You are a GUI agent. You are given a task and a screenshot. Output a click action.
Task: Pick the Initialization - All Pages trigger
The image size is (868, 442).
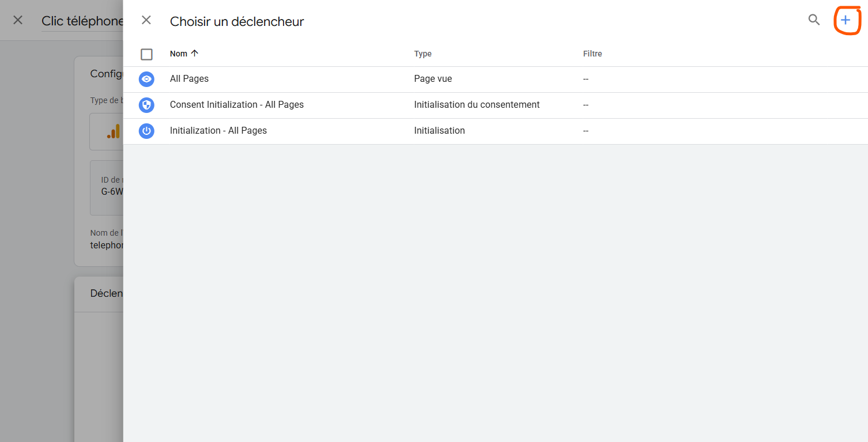pyautogui.click(x=218, y=131)
